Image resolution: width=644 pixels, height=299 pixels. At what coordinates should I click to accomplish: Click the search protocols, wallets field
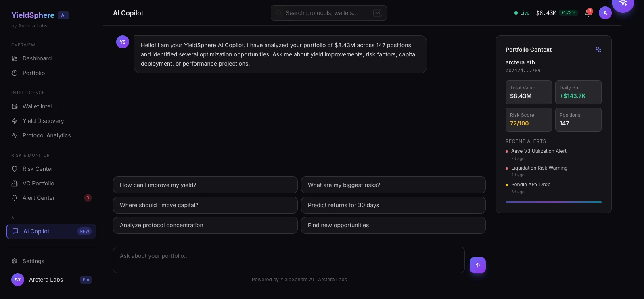(x=329, y=13)
